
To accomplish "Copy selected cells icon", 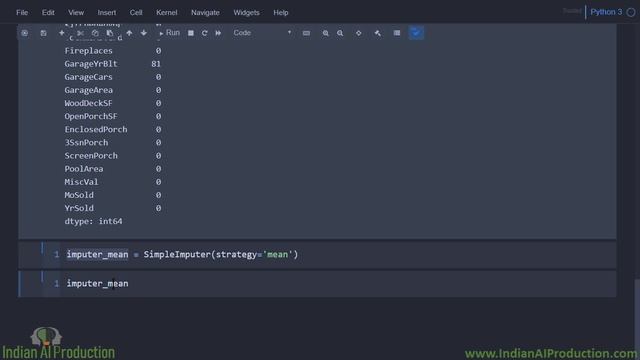I will click(95, 33).
